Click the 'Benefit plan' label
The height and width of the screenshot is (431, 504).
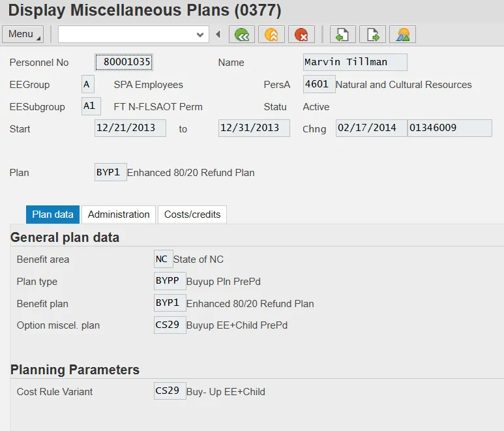tap(42, 304)
